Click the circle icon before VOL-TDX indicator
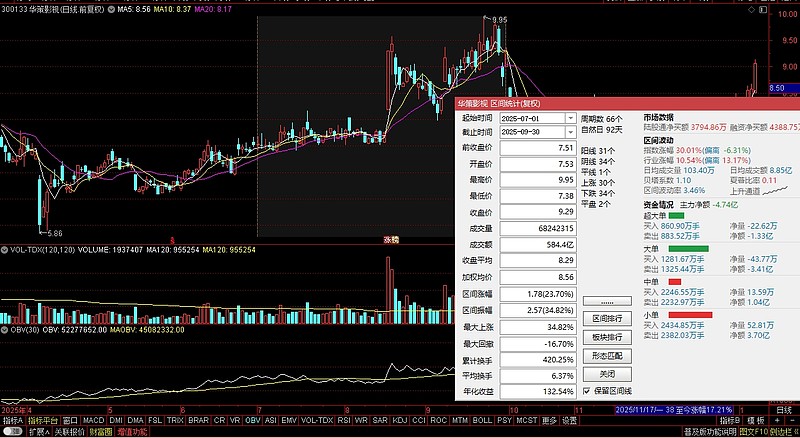Viewport: 800px width, 438px height. pyautogui.click(x=5, y=250)
